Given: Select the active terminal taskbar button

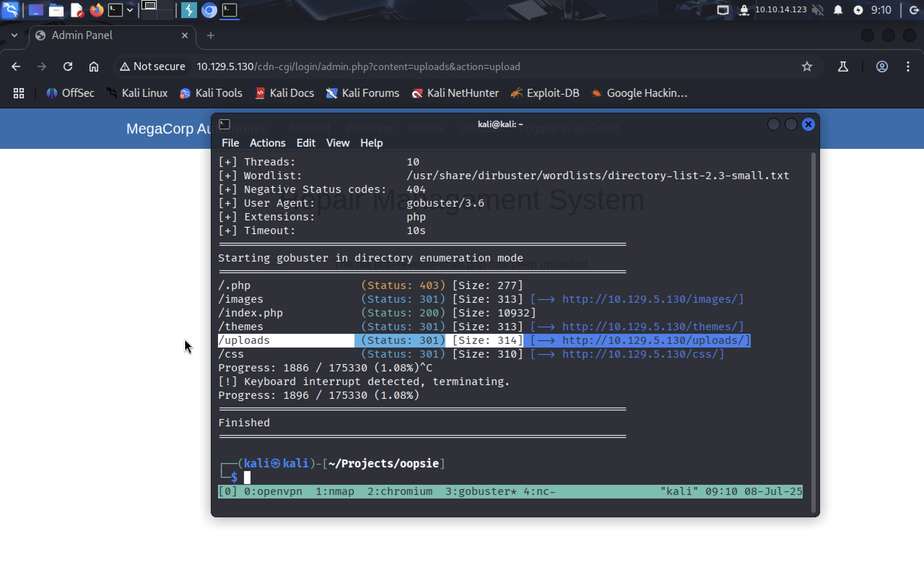Looking at the screenshot, I should [230, 10].
